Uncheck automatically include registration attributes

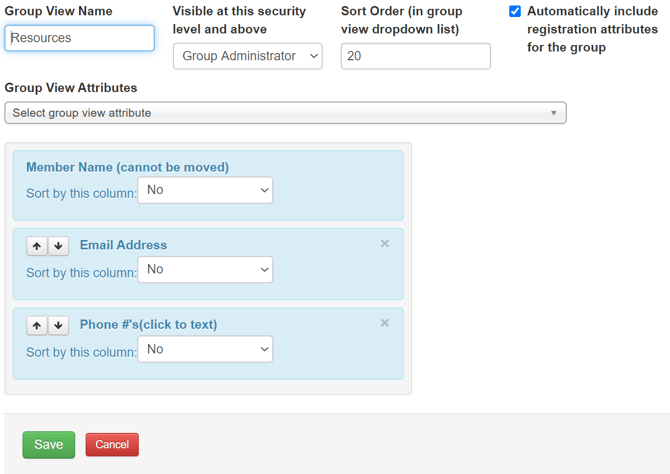(x=515, y=11)
